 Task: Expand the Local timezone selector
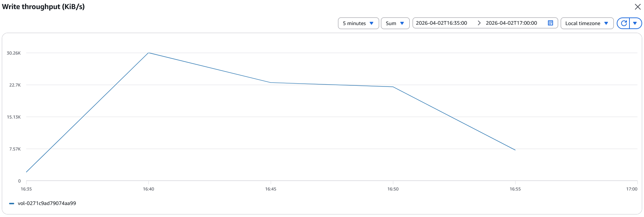587,23
